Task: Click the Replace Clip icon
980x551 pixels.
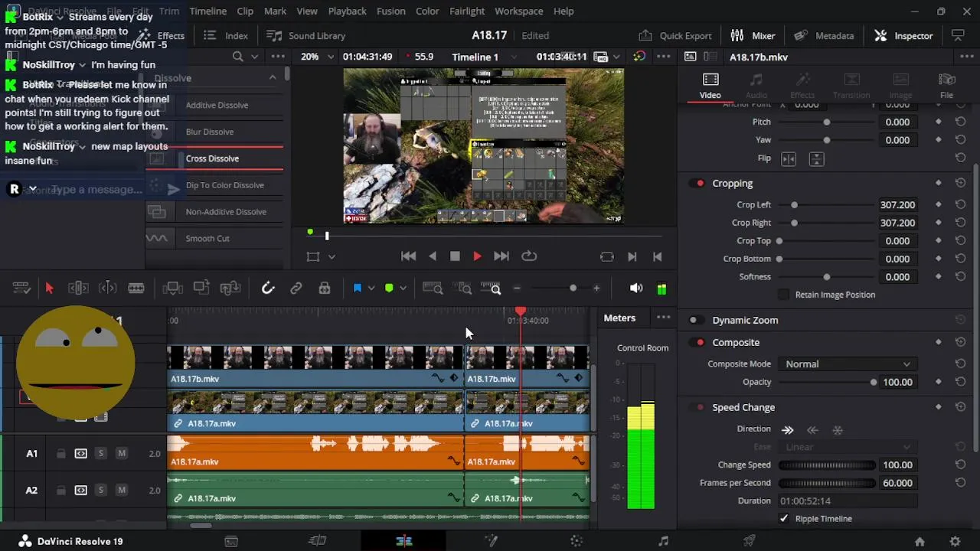Action: click(230, 288)
